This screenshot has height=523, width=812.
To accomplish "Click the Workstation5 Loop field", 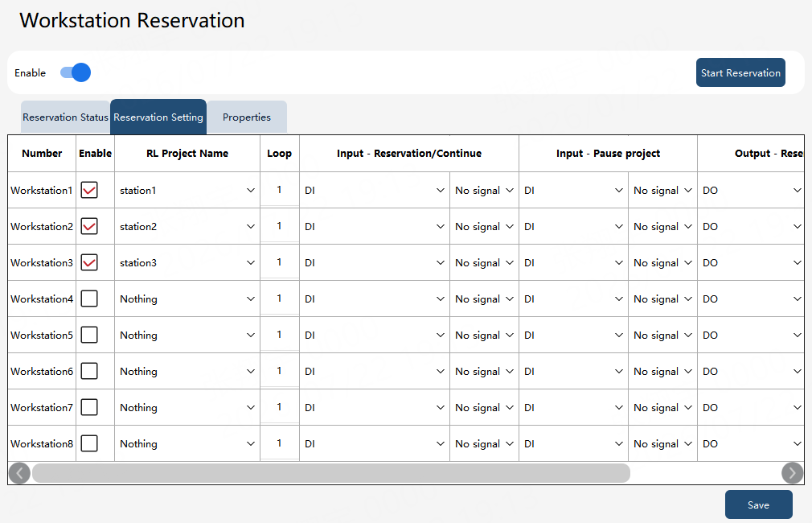I will [x=280, y=335].
